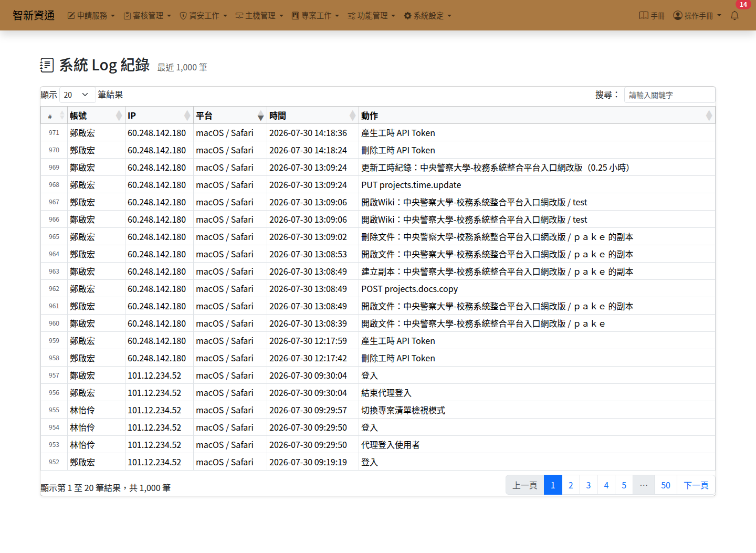Click '切換專案清單檢視模式' action text
Viewport: 756px width, 553px height.
tap(403, 410)
